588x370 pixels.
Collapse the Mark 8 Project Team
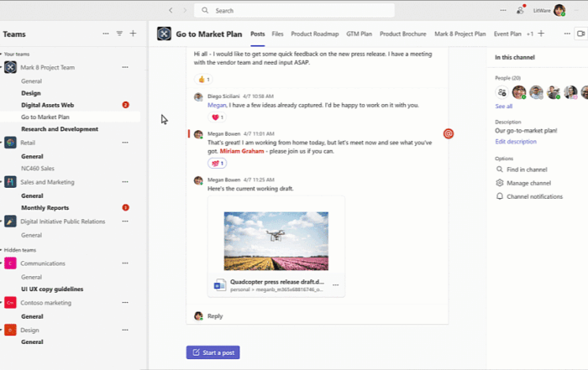tap(1, 67)
